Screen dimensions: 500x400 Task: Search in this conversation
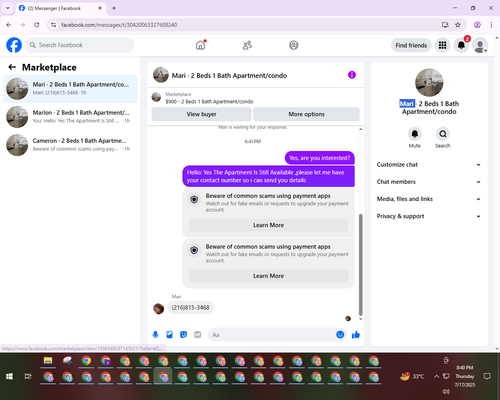pyautogui.click(x=443, y=134)
